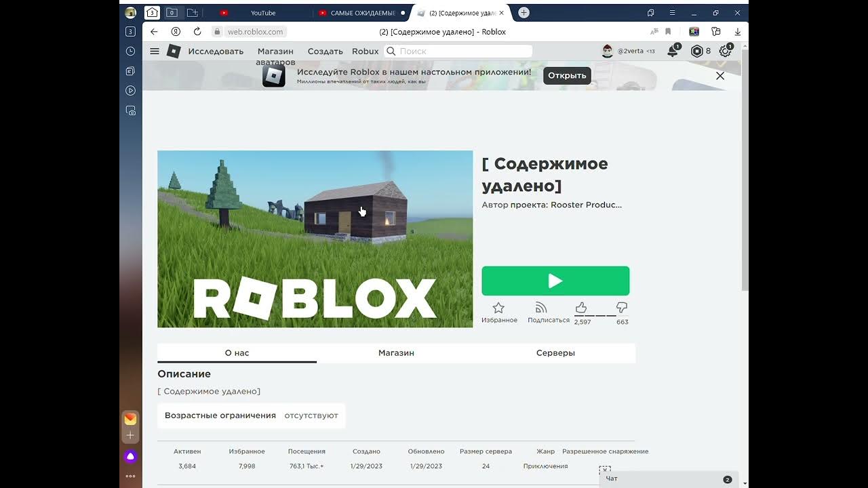Open the Robux balance icon
Screen dimensions: 868x488
pyautogui.click(x=696, y=51)
